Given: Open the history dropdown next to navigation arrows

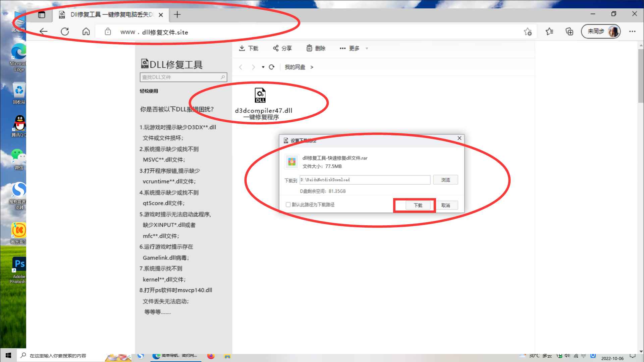Looking at the screenshot, I should click(263, 67).
